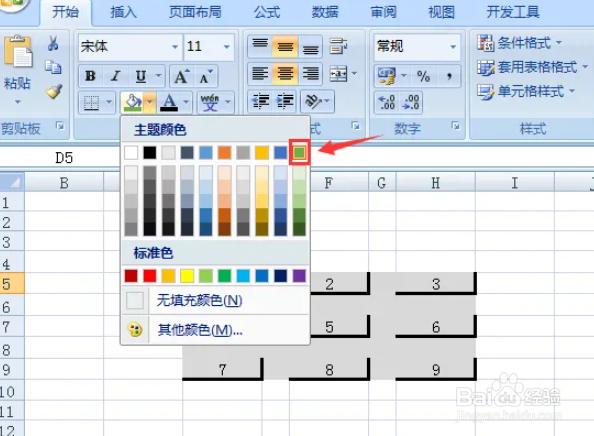594x436 pixels.
Task: Open clipboard group dialog launcher
Action: coord(60,125)
